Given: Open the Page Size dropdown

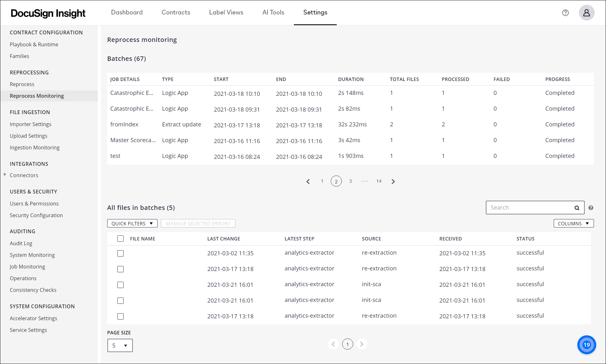Looking at the screenshot, I should [120, 345].
